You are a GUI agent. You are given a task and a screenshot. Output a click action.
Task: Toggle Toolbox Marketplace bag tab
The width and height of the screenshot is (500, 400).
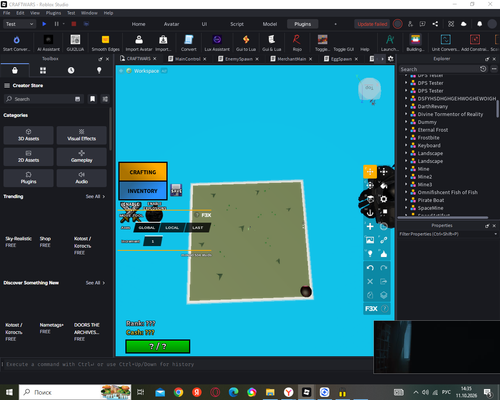coord(15,70)
